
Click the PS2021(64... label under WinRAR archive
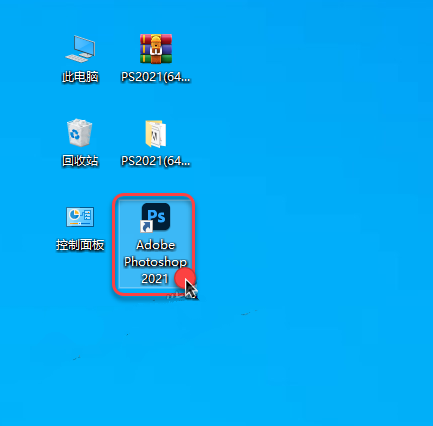pos(156,77)
